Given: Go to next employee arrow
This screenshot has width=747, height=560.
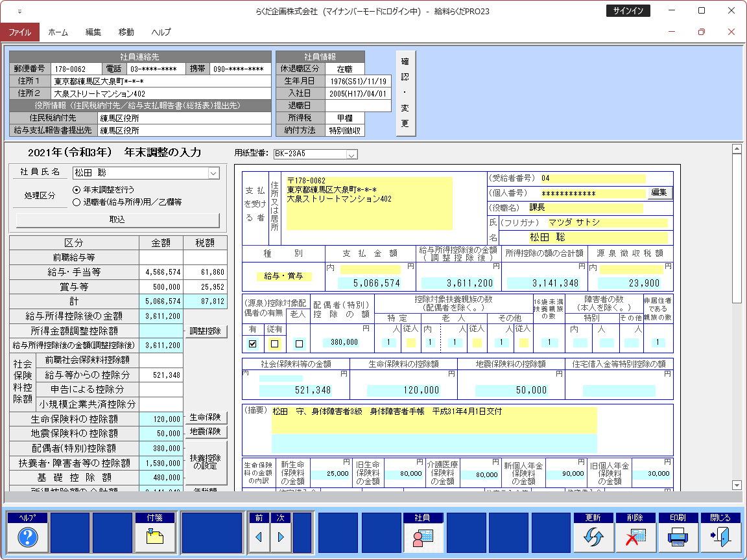Looking at the screenshot, I should click(x=281, y=537).
